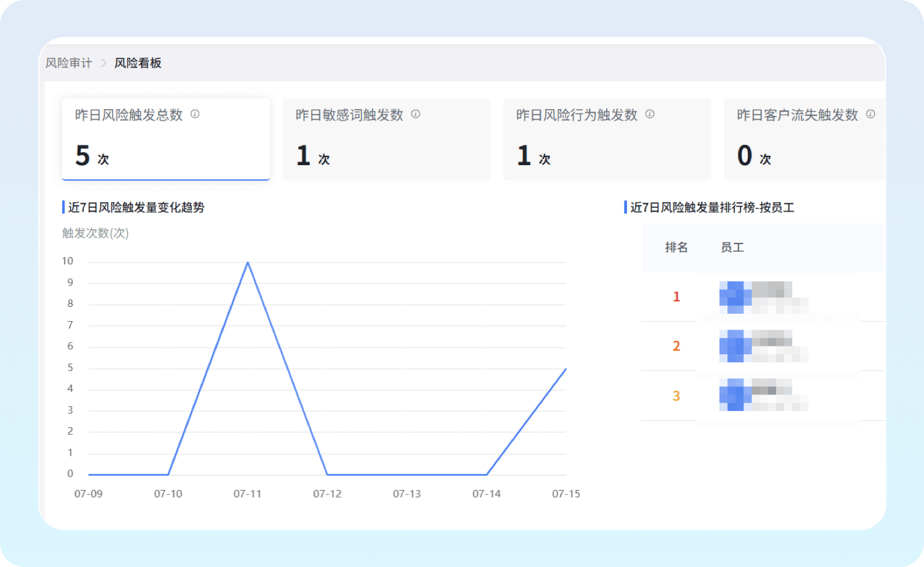Click the breadcrumb chevron separator
The width and height of the screenshot is (924, 567).
tap(103, 63)
